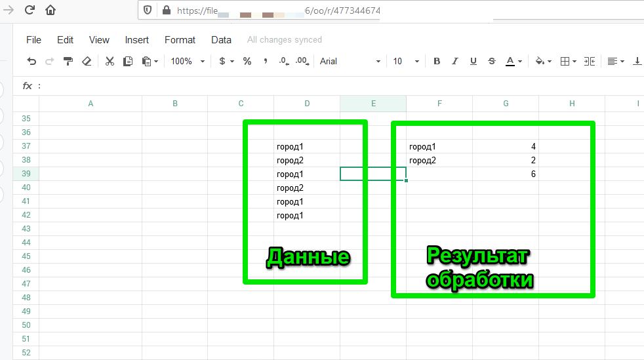This screenshot has height=360, width=644.
Task: Click cell D38 containing город2
Action: [x=307, y=160]
